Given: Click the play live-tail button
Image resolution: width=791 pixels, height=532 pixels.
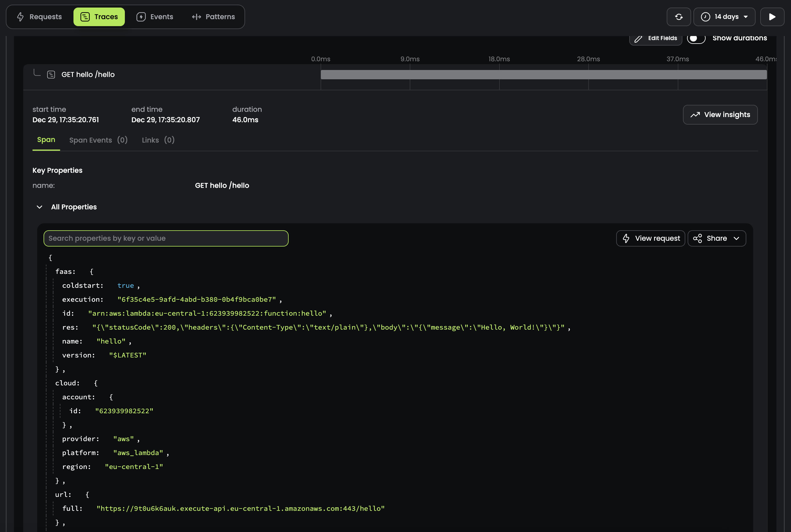Looking at the screenshot, I should [x=772, y=17].
